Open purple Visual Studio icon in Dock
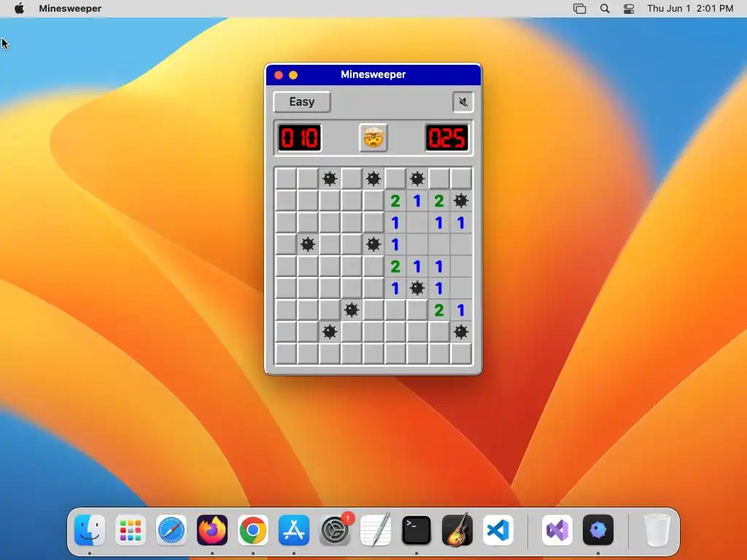 coord(557,530)
